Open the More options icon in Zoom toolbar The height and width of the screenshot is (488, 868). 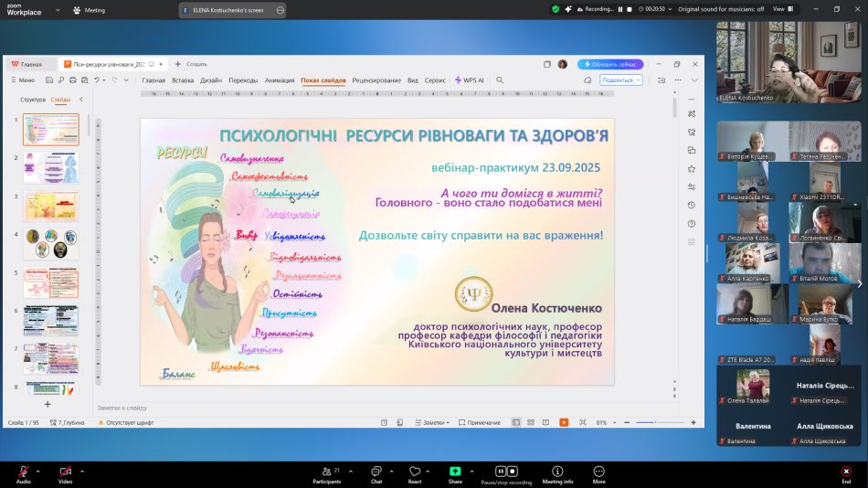pyautogui.click(x=598, y=472)
